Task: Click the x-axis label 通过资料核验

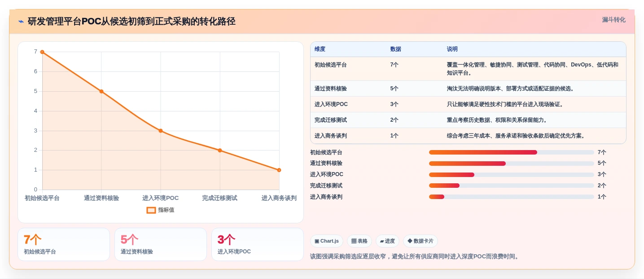Action: (x=101, y=198)
